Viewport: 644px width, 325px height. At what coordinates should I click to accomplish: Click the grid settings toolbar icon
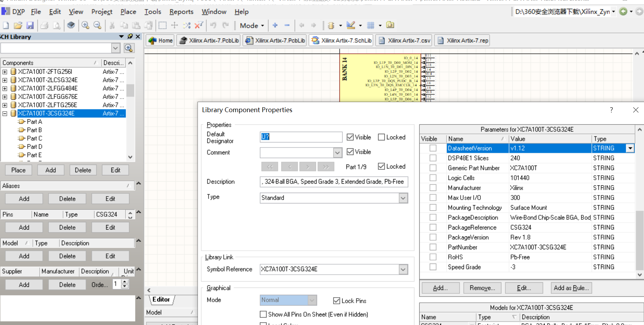(x=371, y=25)
